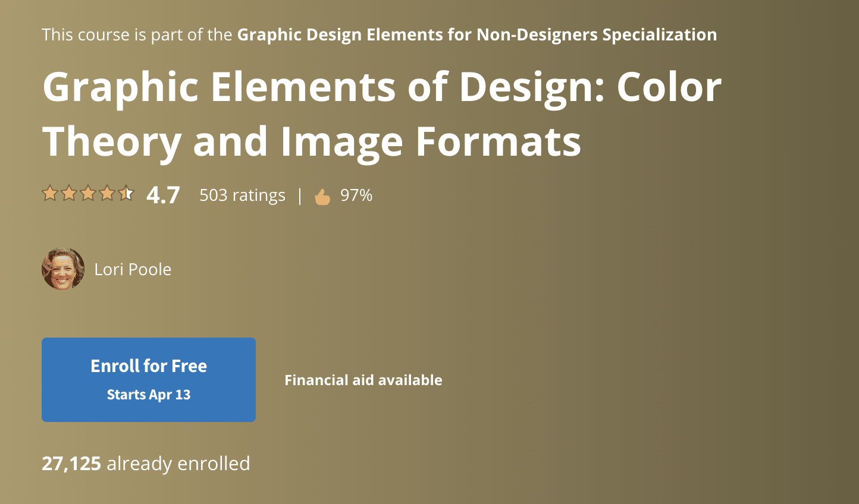Open Lori Poole's instructor profile photo
The width and height of the screenshot is (859, 504).
point(62,269)
